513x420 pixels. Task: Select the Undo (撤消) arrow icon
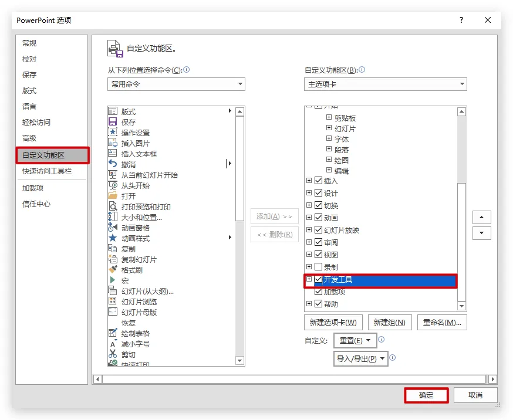pos(113,164)
